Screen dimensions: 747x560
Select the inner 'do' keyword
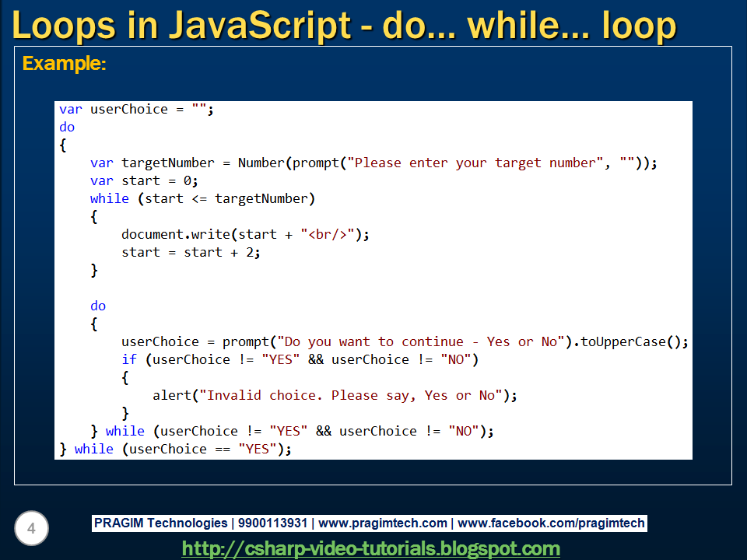coord(98,306)
